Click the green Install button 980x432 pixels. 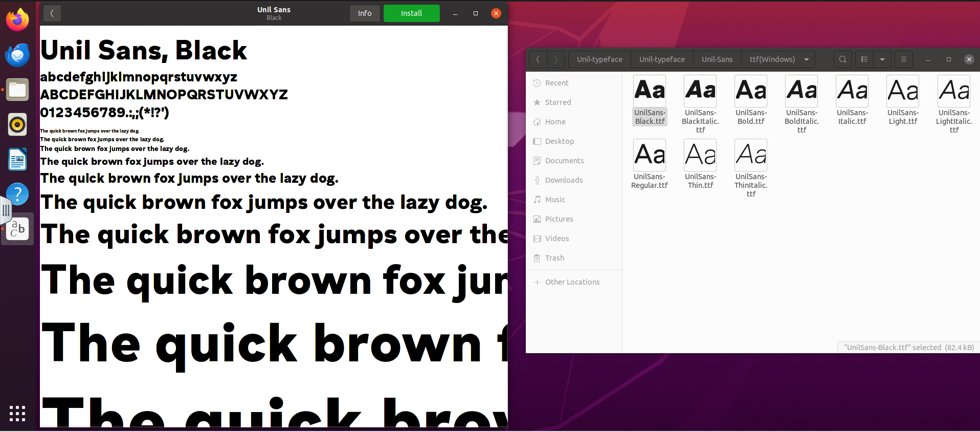[411, 13]
